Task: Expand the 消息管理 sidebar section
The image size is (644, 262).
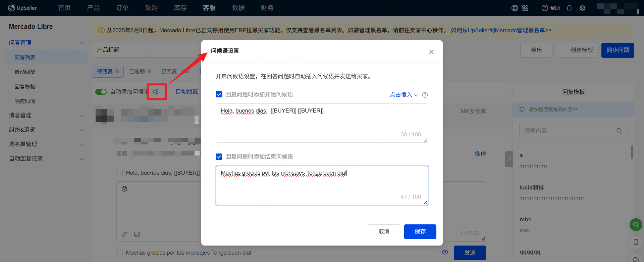Action: (46, 115)
